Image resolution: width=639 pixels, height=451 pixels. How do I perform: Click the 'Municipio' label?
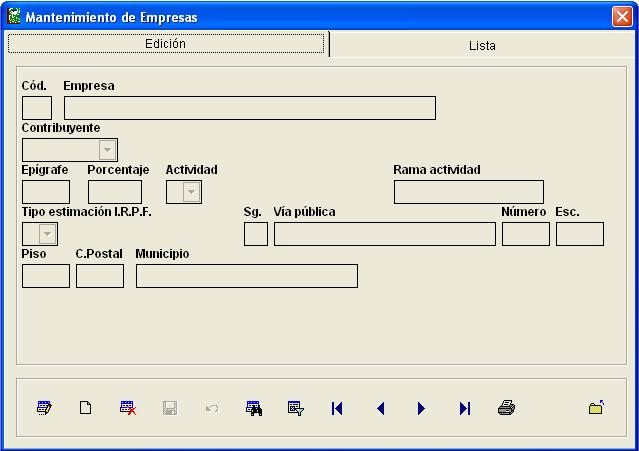[162, 253]
